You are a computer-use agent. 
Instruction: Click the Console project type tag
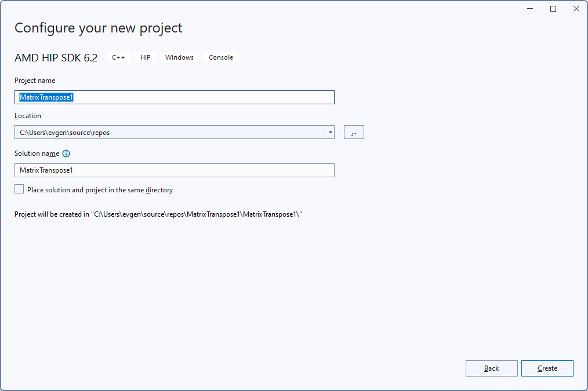click(x=221, y=57)
